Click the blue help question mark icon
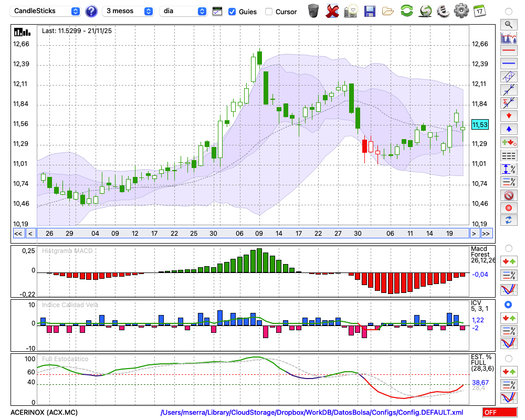Viewport: 525px width, 420px height. tap(91, 11)
